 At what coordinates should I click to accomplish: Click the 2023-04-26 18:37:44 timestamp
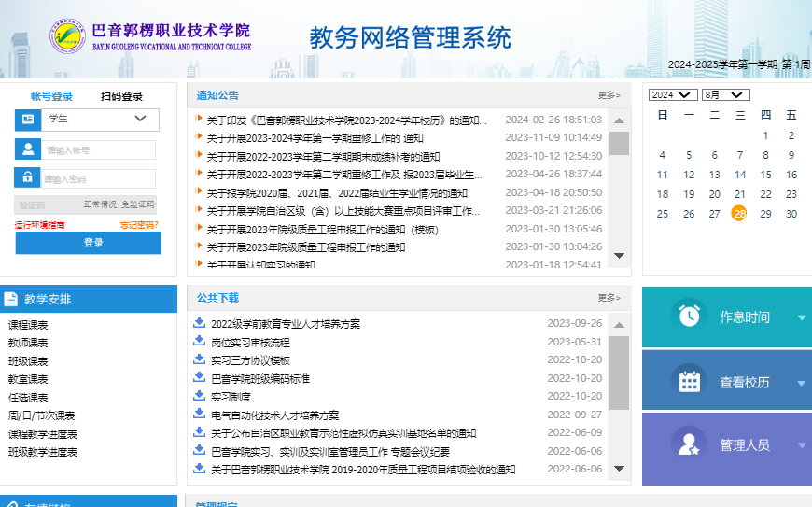point(553,174)
